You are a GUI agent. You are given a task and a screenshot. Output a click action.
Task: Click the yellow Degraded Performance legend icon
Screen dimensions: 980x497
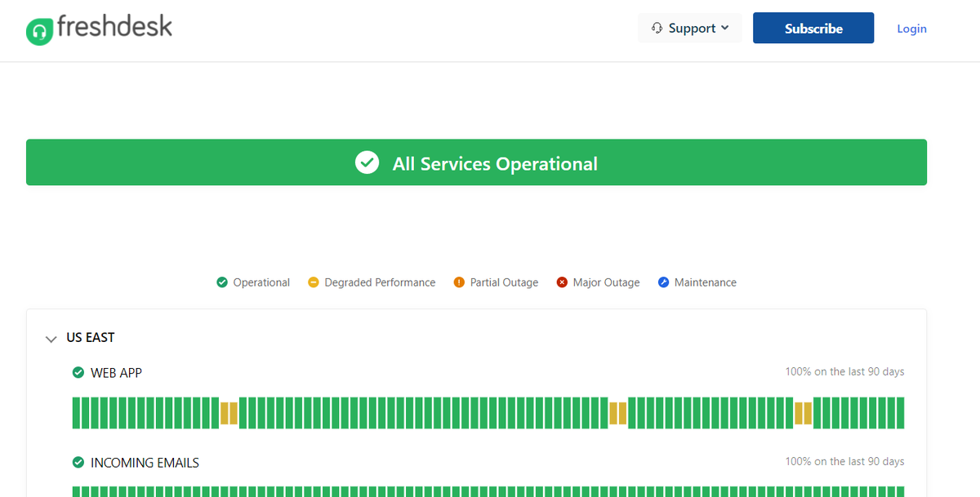coord(314,282)
